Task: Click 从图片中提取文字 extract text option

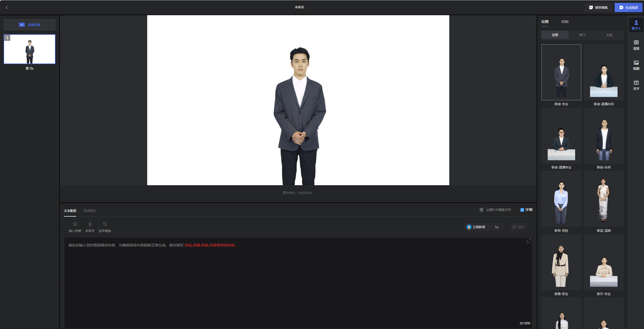Action: point(495,210)
